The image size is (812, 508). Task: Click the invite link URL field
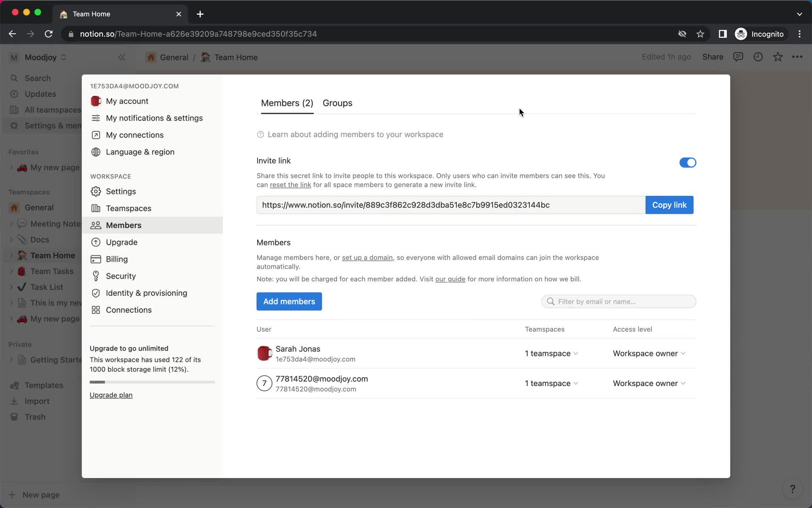click(x=451, y=205)
